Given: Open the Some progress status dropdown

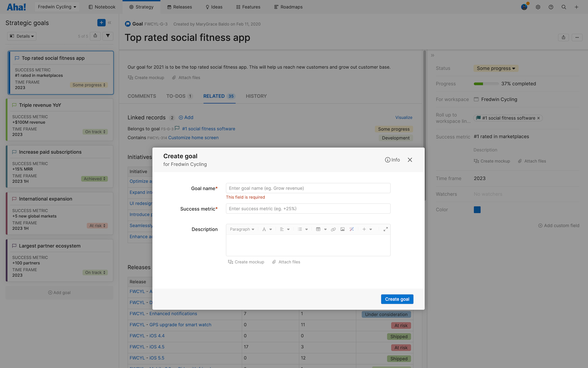Looking at the screenshot, I should (496, 68).
